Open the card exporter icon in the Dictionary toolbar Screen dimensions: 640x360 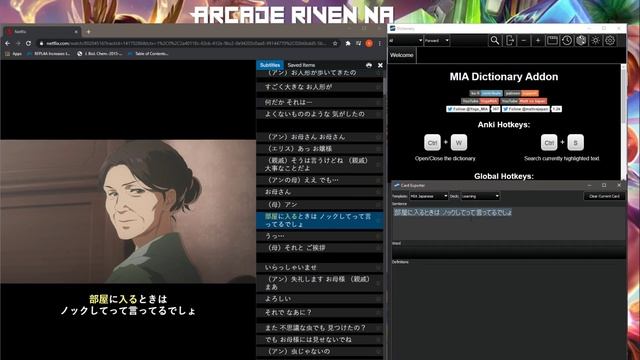pyautogui.click(x=510, y=40)
